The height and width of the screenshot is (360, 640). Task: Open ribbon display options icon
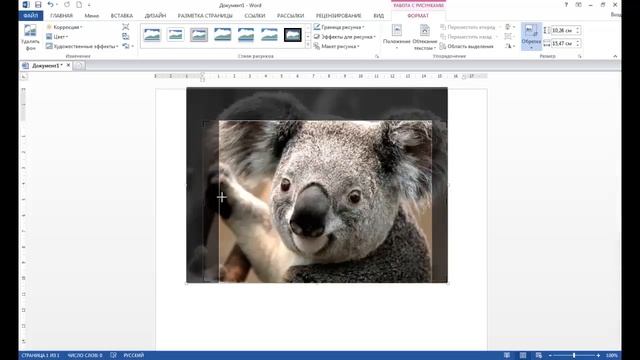coord(578,5)
